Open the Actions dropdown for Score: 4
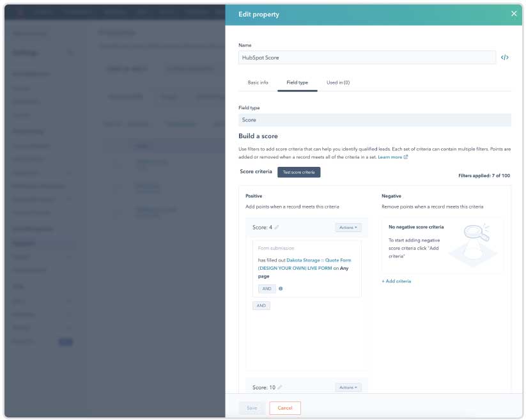526x420 pixels. click(349, 227)
